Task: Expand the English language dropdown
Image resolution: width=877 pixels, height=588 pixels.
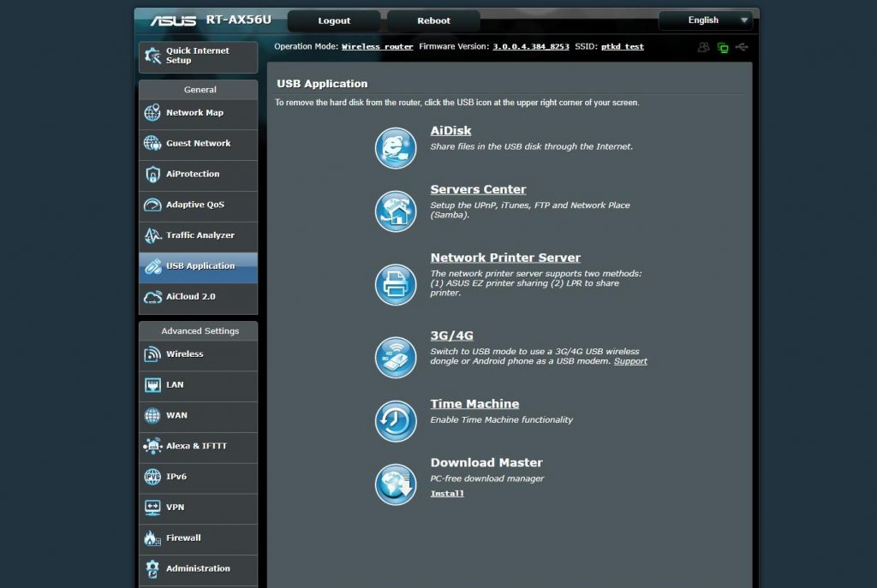Action: pyautogui.click(x=706, y=21)
